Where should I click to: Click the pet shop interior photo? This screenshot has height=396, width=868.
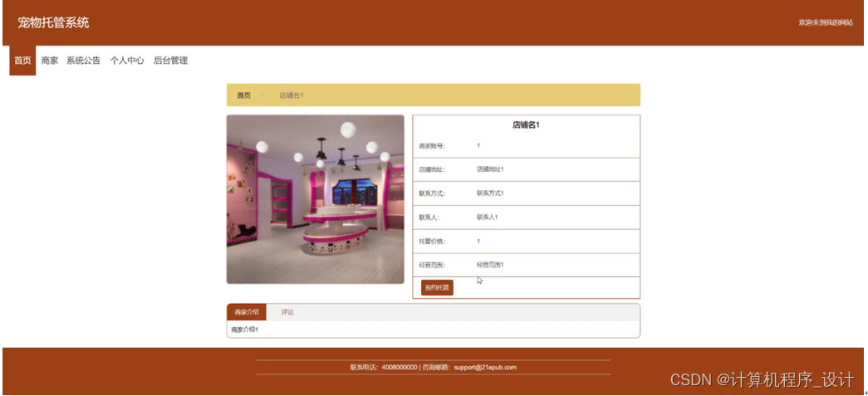(x=315, y=199)
